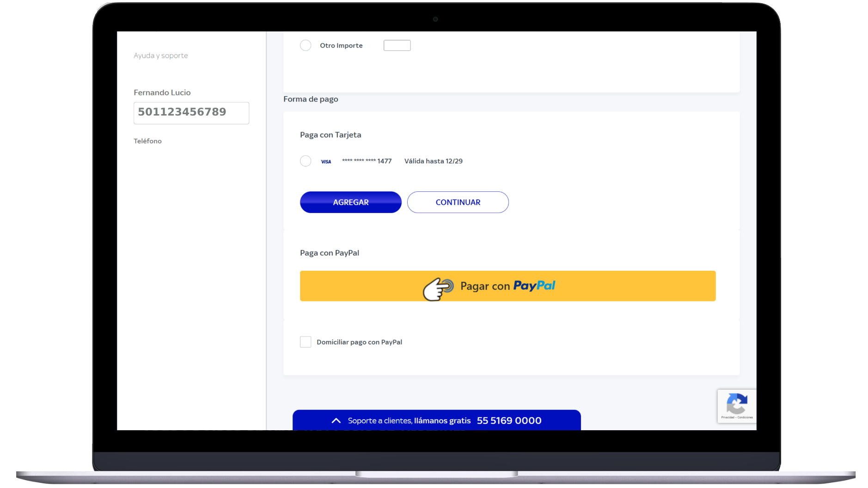The height and width of the screenshot is (488, 868).
Task: Enable Domiciliar pago con PayPal checkbox
Action: coord(306,342)
